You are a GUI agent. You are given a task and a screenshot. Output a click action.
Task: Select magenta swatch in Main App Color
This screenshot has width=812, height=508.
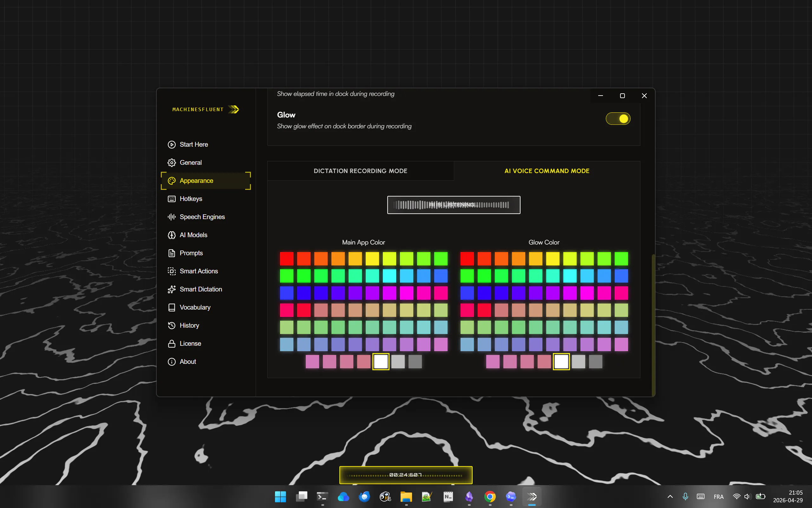coord(406,293)
